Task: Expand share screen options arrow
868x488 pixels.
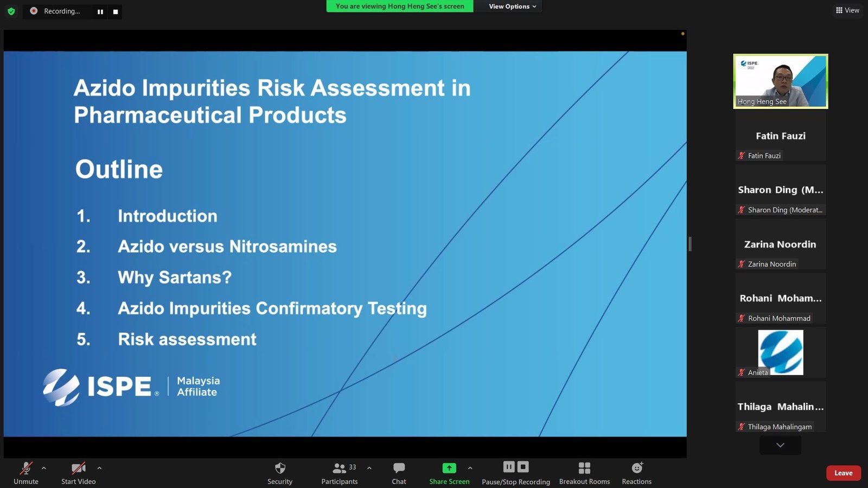Action: click(470, 467)
